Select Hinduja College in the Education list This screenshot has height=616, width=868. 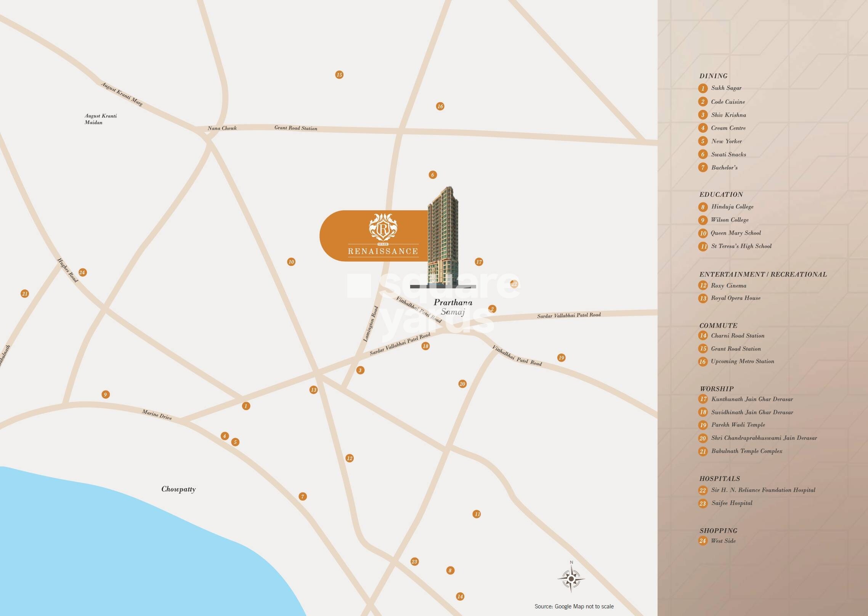pos(732,207)
